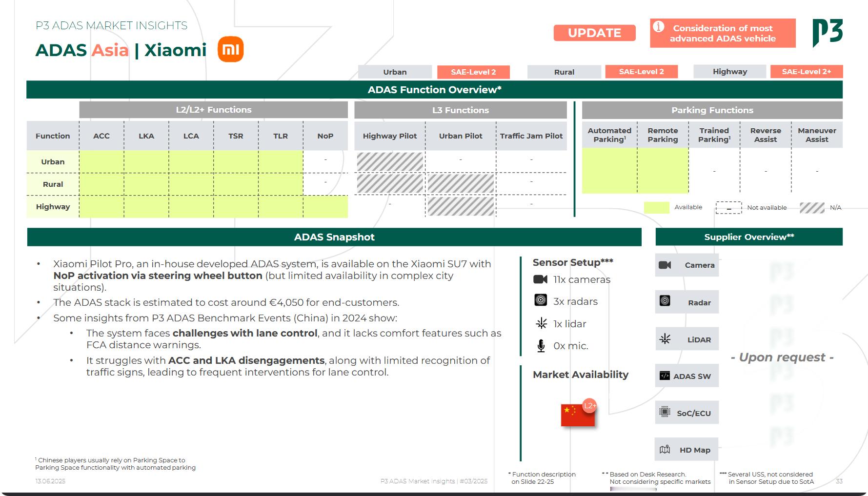
Task: Click the P3 company logo
Action: [828, 33]
